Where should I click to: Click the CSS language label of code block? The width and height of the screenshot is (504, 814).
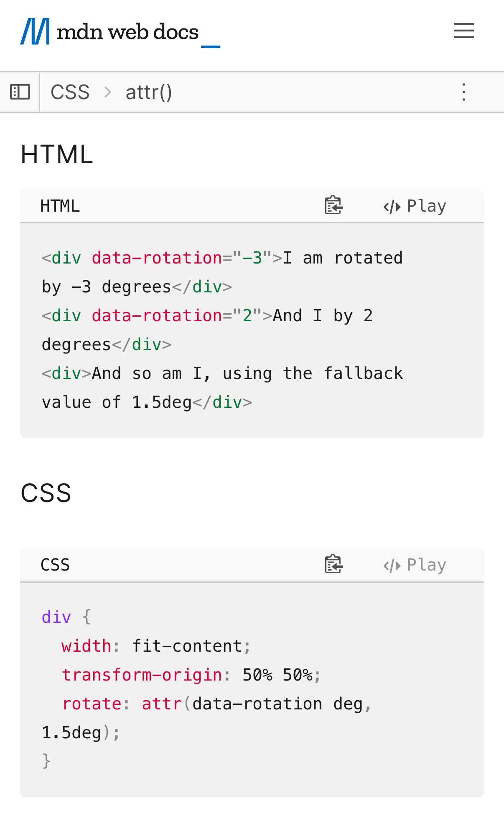click(55, 565)
